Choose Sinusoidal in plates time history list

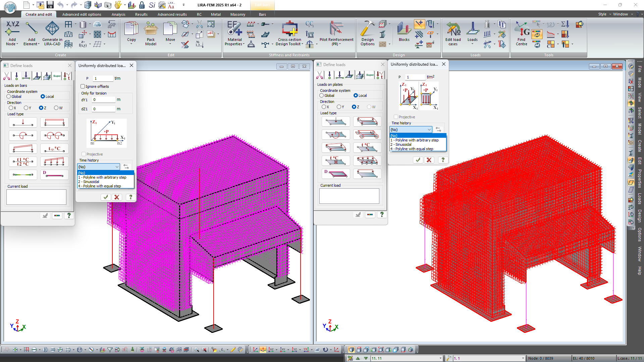click(x=403, y=144)
